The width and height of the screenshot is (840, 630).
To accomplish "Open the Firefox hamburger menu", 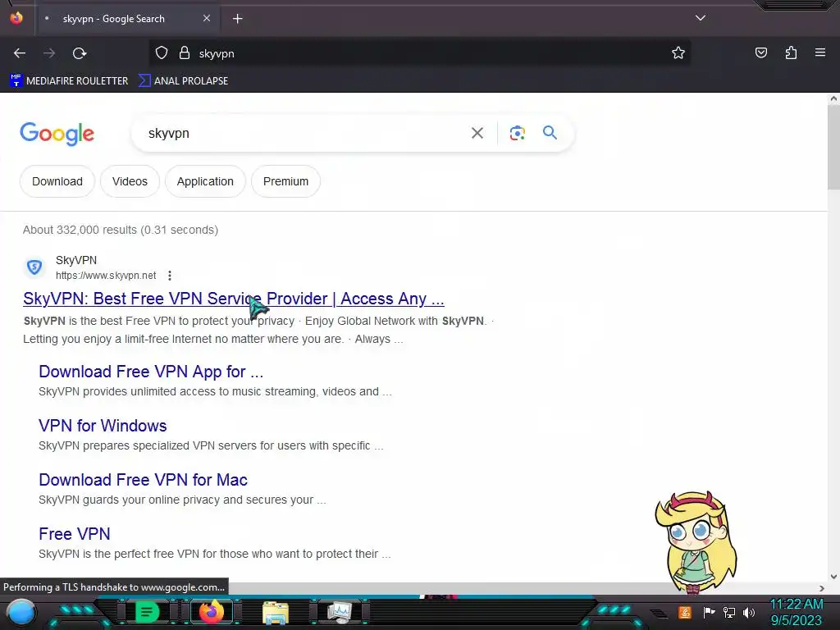I will [819, 52].
